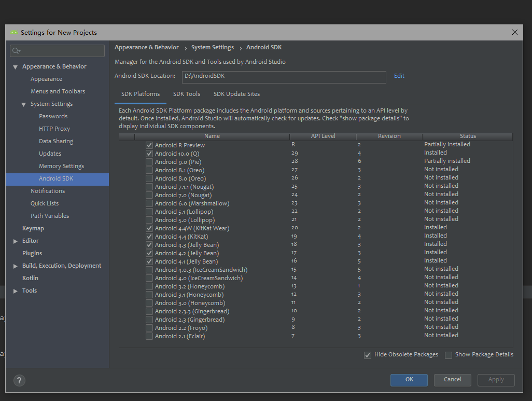Image resolution: width=532 pixels, height=401 pixels.
Task: Click the help question mark icon
Action: tap(19, 380)
